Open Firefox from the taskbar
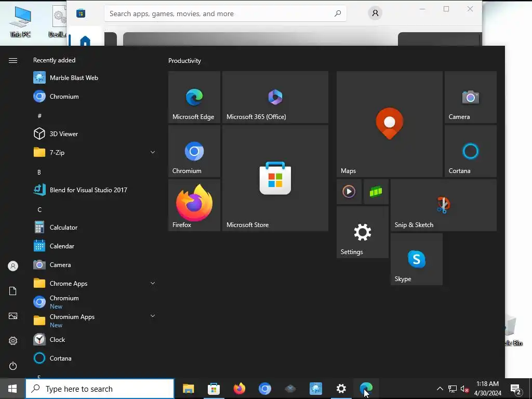532x399 pixels. tap(239, 389)
